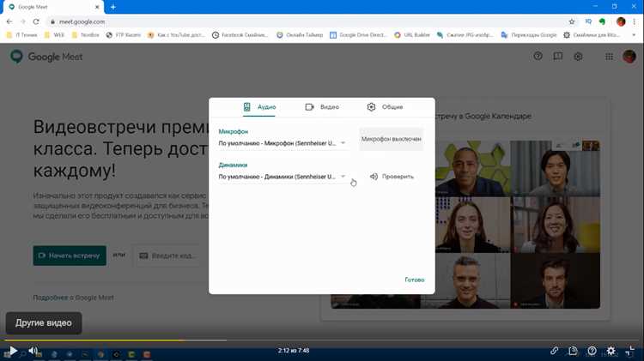Open the Переводчик Google bookmark
The height and width of the screenshot is (361, 644).
coord(529,35)
